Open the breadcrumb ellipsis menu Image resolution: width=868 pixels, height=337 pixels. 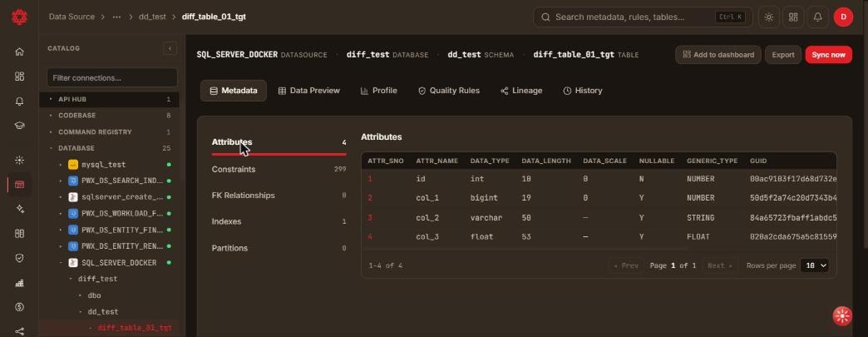116,17
